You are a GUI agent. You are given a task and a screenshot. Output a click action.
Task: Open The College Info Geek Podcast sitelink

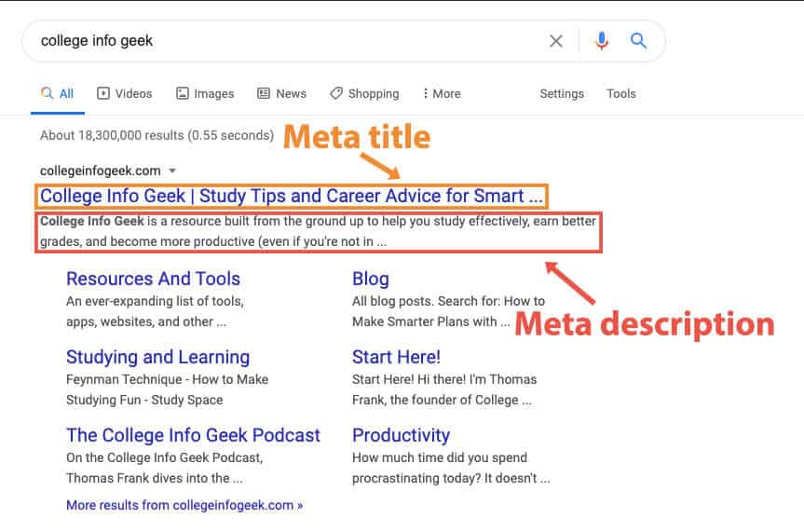pyautogui.click(x=193, y=435)
